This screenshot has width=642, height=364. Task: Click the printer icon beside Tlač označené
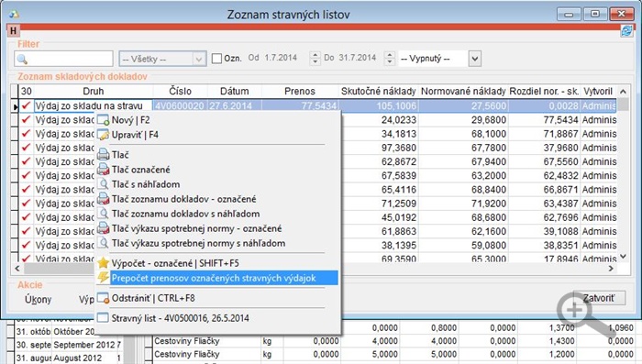(104, 170)
